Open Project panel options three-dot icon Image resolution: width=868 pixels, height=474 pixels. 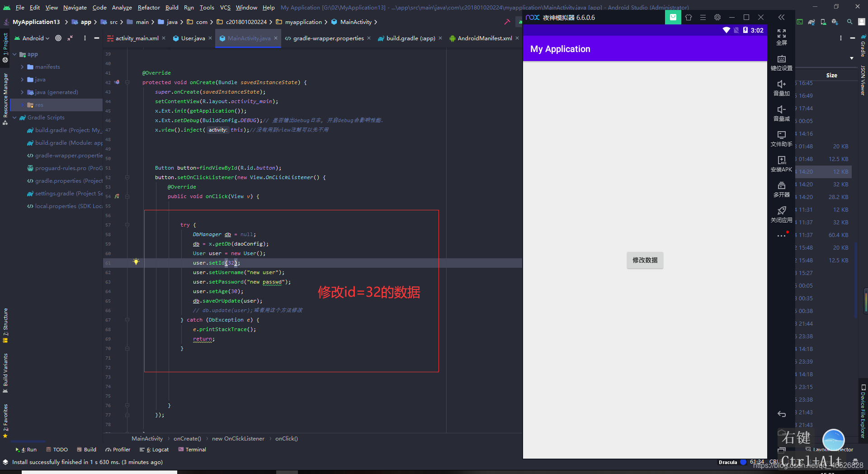coord(85,38)
